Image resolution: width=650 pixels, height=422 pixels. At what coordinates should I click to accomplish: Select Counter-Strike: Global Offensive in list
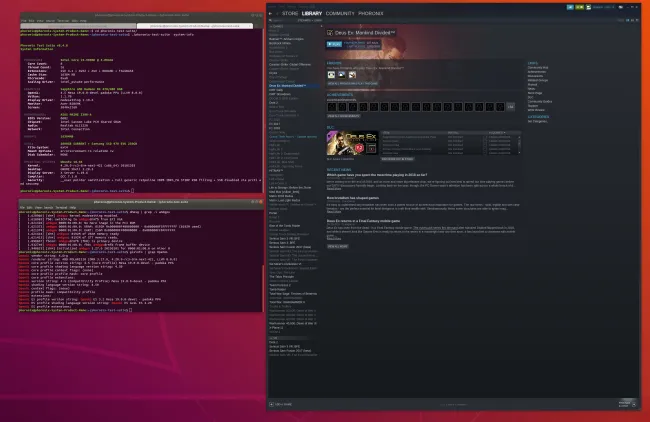290,65
